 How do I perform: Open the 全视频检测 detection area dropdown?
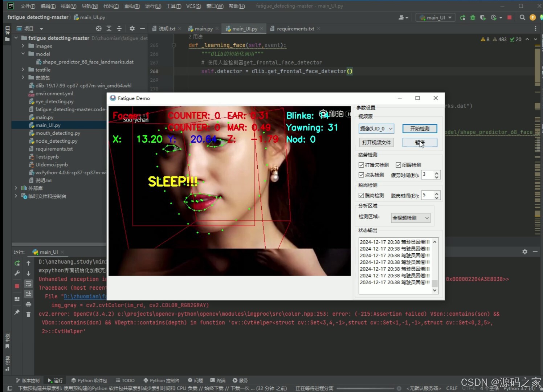point(411,218)
